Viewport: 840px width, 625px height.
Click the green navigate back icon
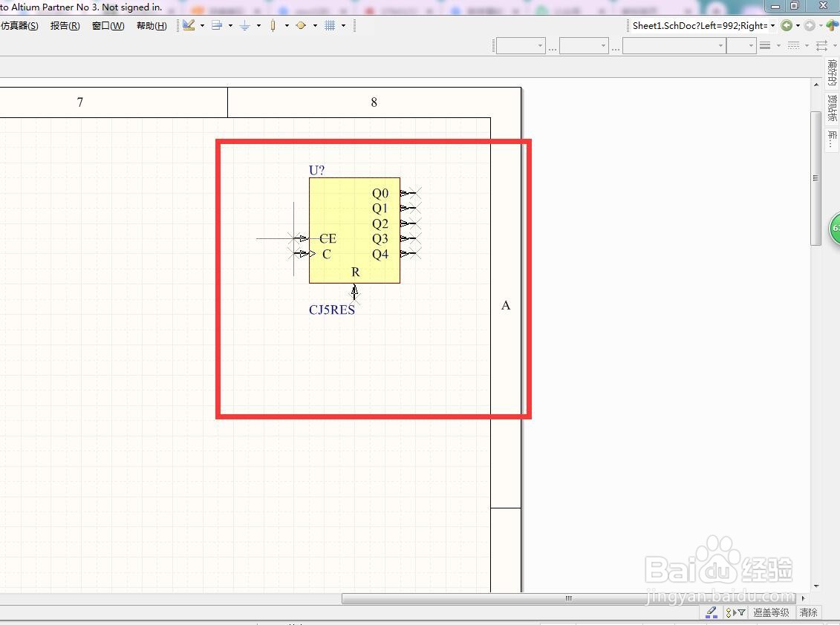(x=787, y=25)
